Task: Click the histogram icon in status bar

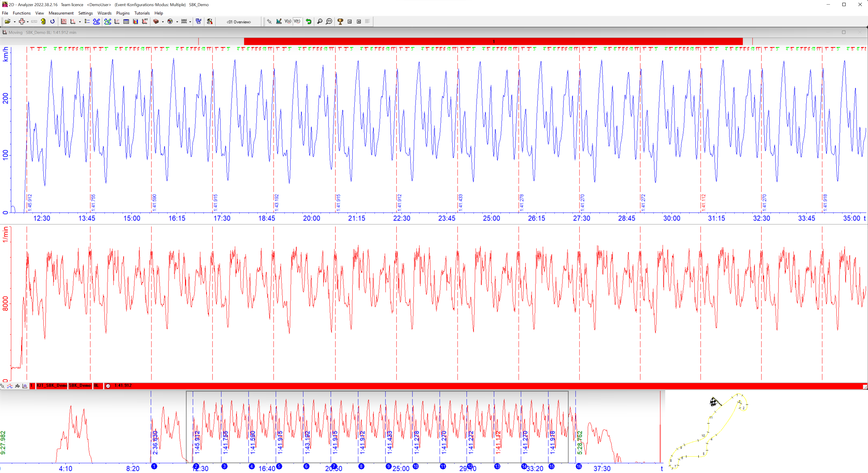Action: coord(18,386)
